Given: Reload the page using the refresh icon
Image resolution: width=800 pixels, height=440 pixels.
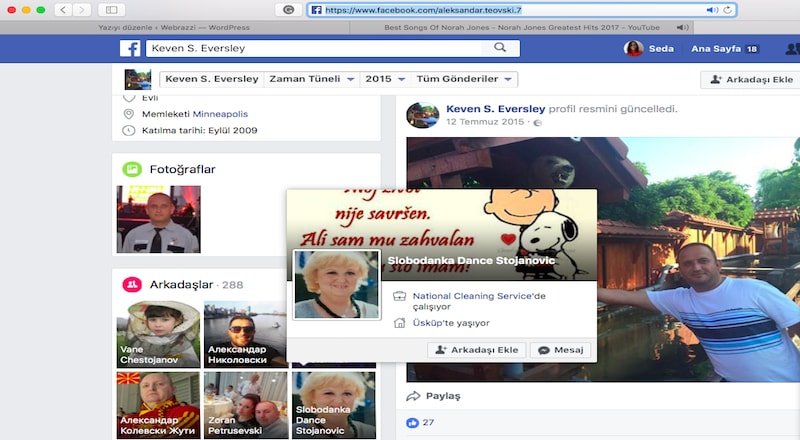Looking at the screenshot, I should tap(728, 10).
